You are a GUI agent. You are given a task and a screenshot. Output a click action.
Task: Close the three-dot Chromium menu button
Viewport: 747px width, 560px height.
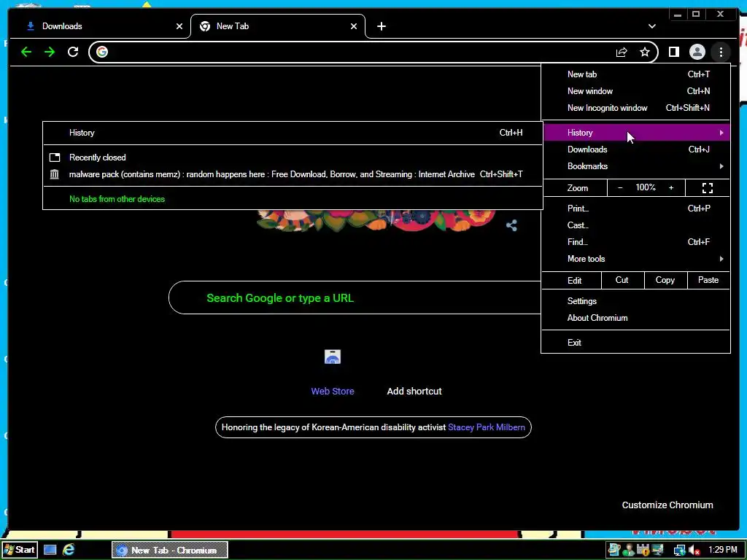(721, 52)
